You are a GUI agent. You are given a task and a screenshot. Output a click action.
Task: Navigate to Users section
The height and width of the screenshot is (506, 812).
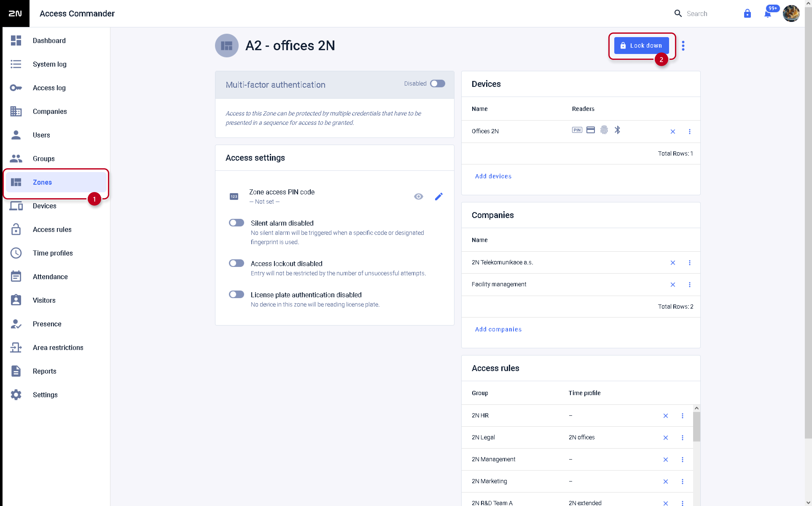(56, 135)
